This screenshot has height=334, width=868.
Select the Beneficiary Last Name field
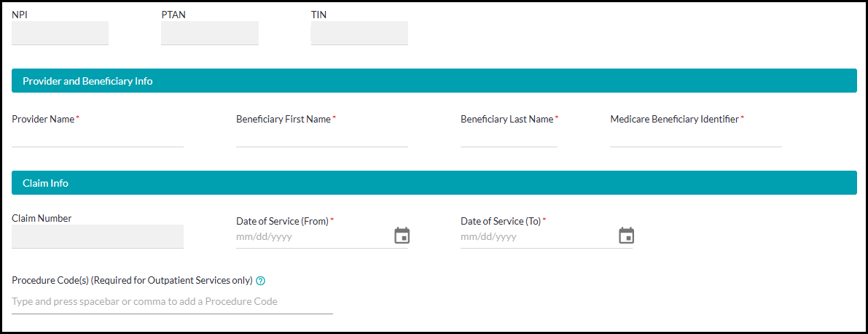pos(509,136)
